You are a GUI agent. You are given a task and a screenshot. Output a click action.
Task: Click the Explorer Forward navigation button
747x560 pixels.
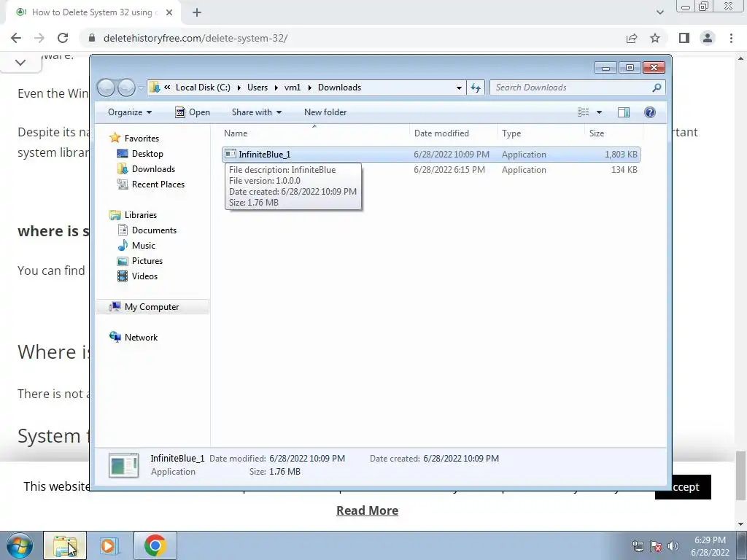[126, 87]
